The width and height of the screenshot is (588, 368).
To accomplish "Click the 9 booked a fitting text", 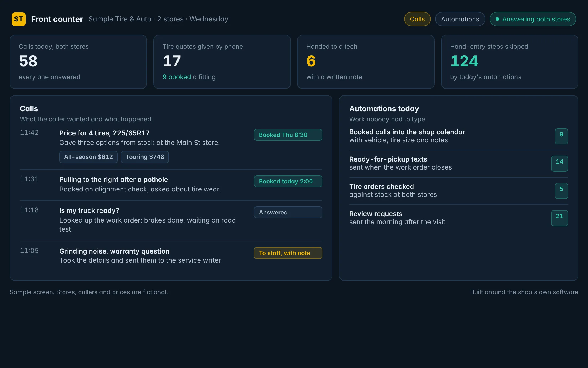I will 189,77.
